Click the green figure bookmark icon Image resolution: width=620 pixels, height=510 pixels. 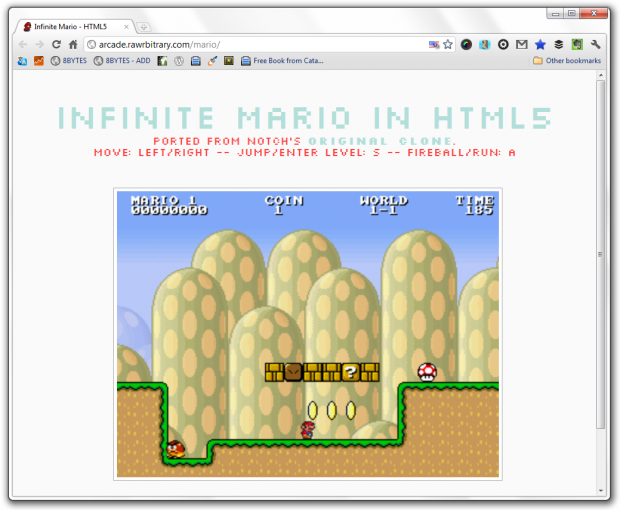pyautogui.click(x=162, y=61)
